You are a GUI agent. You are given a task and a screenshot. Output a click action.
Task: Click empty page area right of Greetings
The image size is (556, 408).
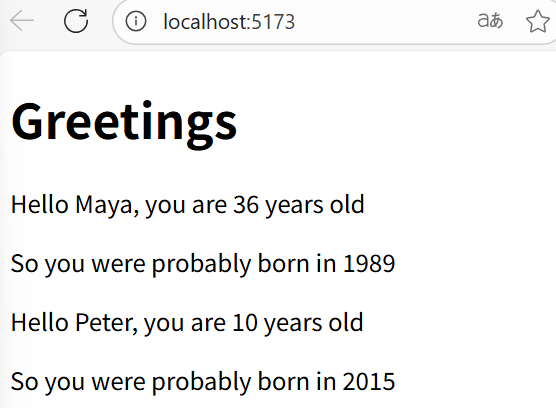[390, 123]
